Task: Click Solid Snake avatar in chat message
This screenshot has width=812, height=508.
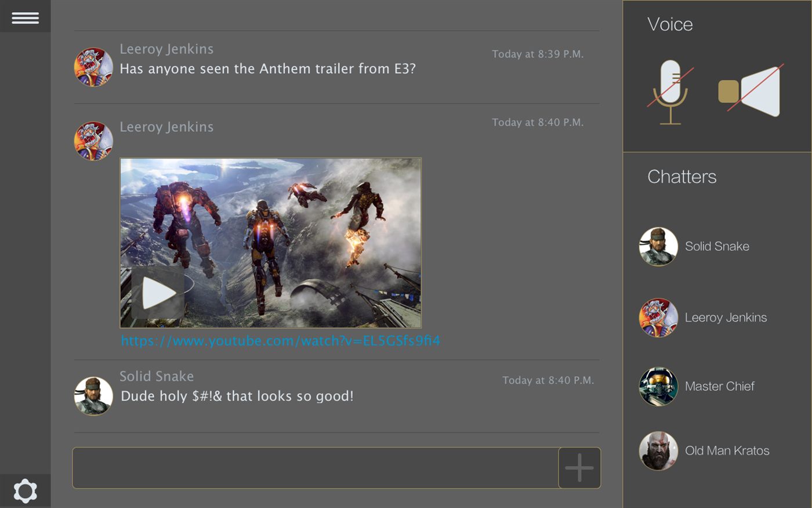Action: [x=93, y=396]
